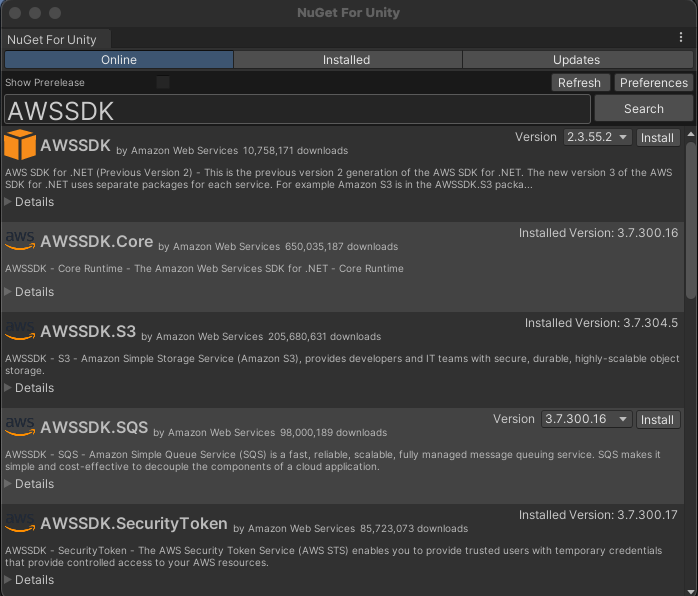Click the orange AWSSDK box package icon
Image resolution: width=698 pixels, height=596 pixels.
tap(20, 144)
